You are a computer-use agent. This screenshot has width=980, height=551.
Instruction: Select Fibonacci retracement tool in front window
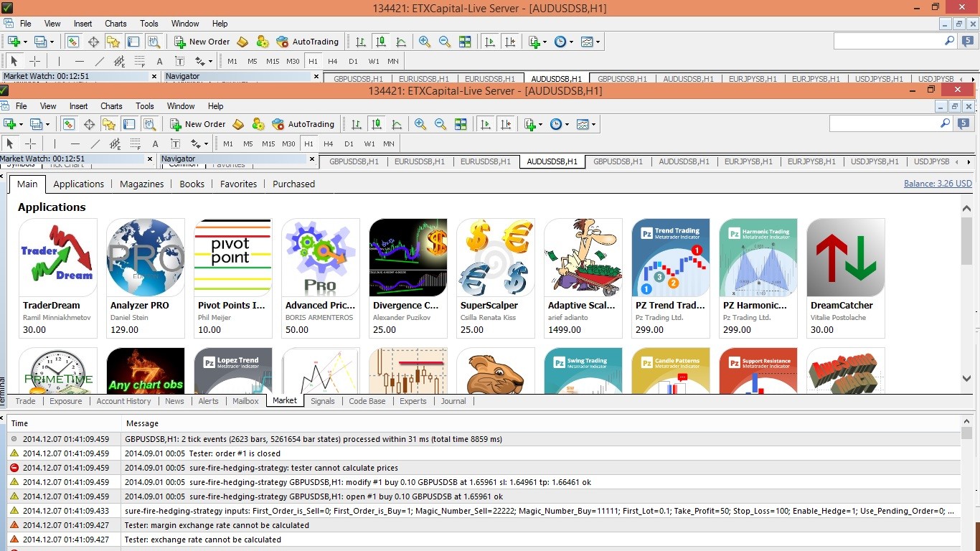(x=135, y=143)
